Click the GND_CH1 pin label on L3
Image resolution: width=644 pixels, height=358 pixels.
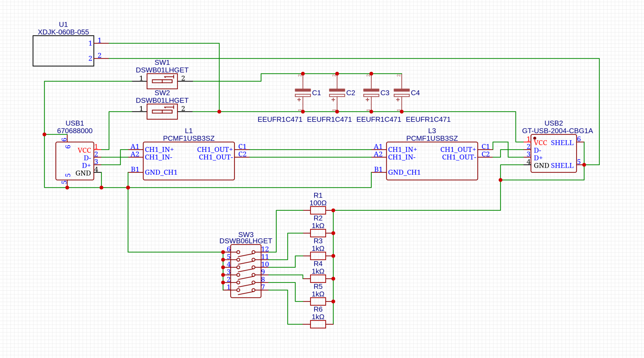click(404, 172)
